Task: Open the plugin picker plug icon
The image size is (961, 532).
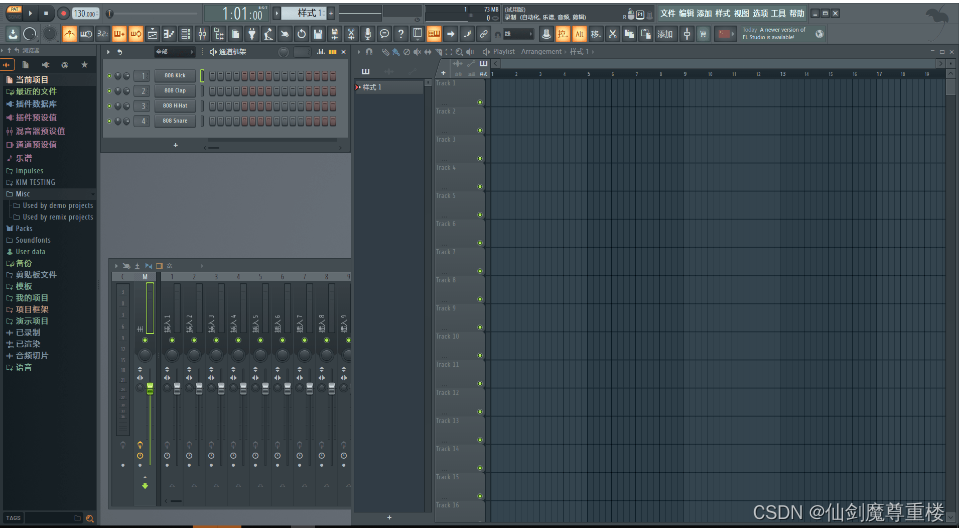Action: coord(251,34)
